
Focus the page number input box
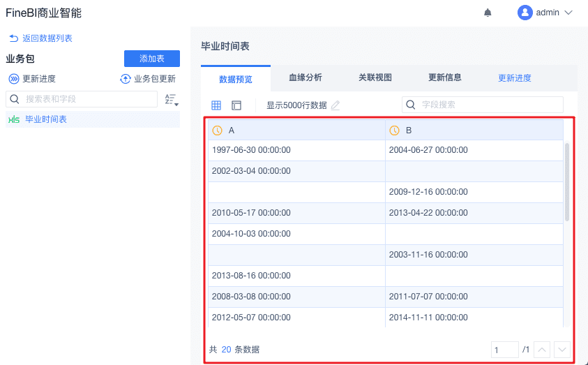[x=505, y=350]
